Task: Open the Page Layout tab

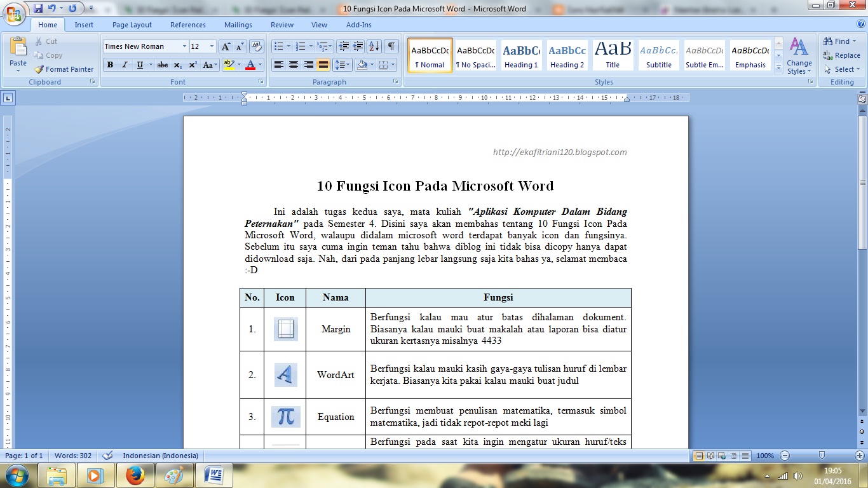Action: pos(132,25)
